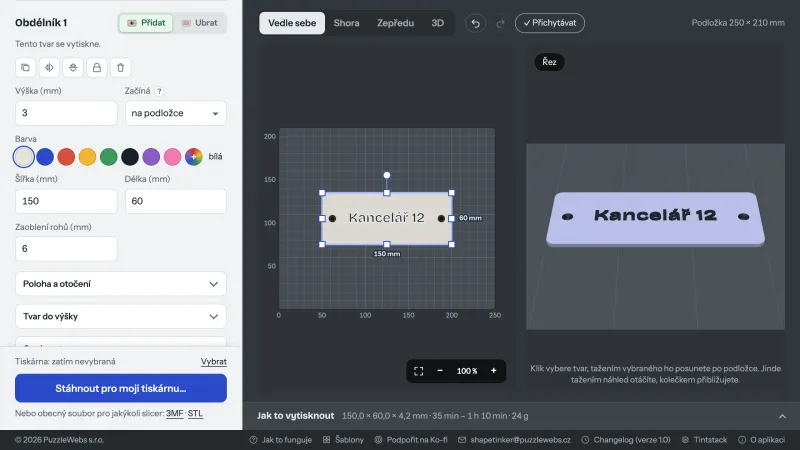
Task: Open the Tintstack footer link
Action: pyautogui.click(x=705, y=440)
